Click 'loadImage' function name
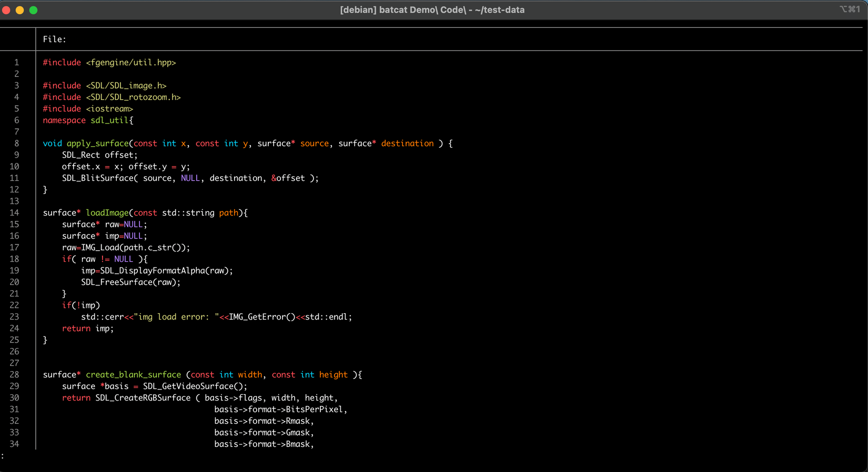The width and height of the screenshot is (868, 472). [x=107, y=213]
